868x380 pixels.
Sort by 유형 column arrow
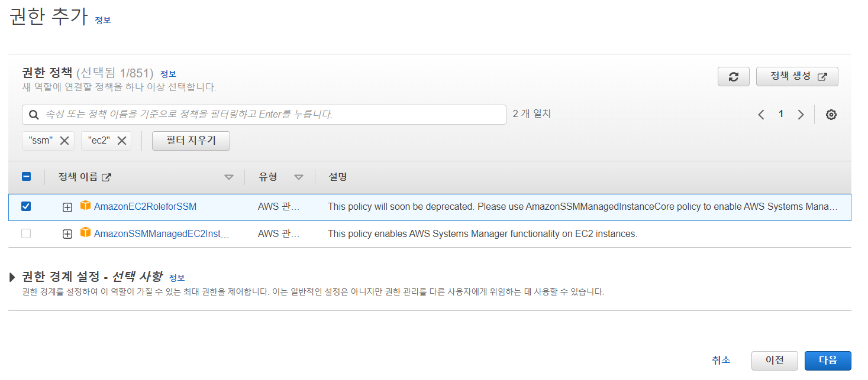point(299,177)
